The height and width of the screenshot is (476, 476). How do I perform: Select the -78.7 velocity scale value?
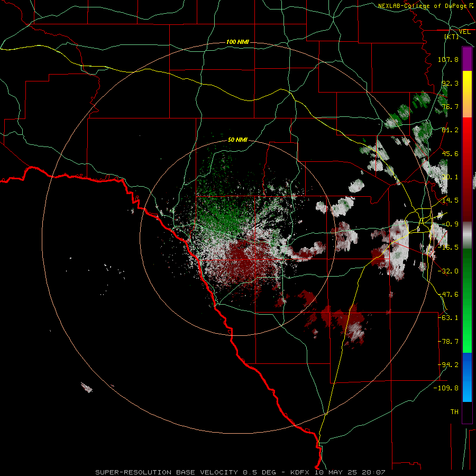[448, 342]
